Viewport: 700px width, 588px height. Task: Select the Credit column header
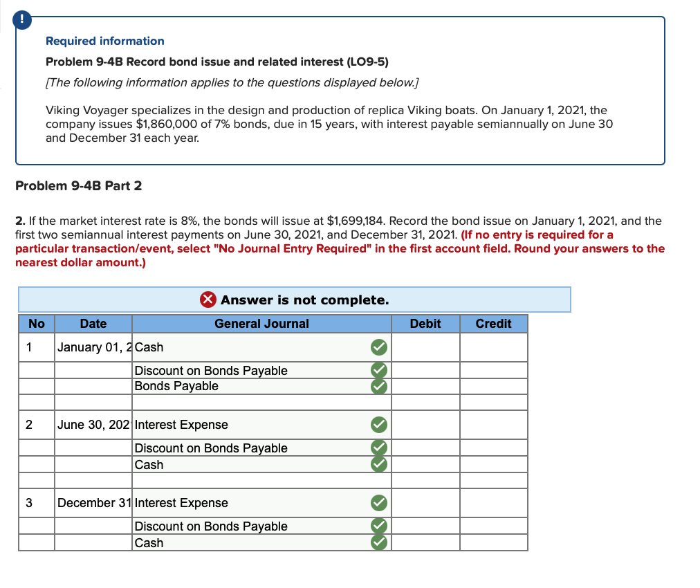click(493, 323)
